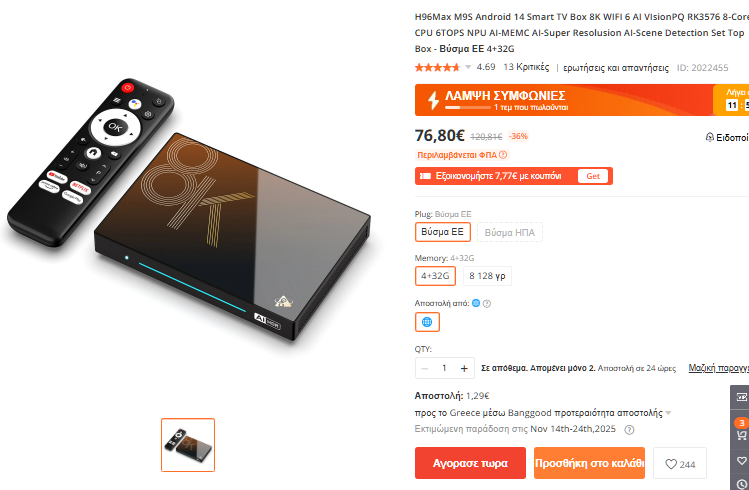The height and width of the screenshot is (490, 749).
Task: Open the 13 Κριτικές reviews link
Action: [x=526, y=67]
